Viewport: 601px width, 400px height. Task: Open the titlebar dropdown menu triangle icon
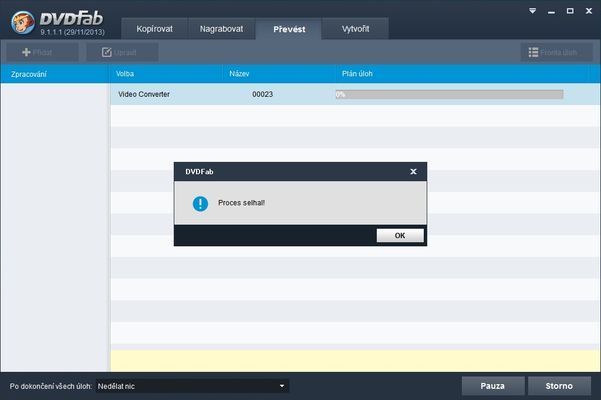tap(532, 11)
